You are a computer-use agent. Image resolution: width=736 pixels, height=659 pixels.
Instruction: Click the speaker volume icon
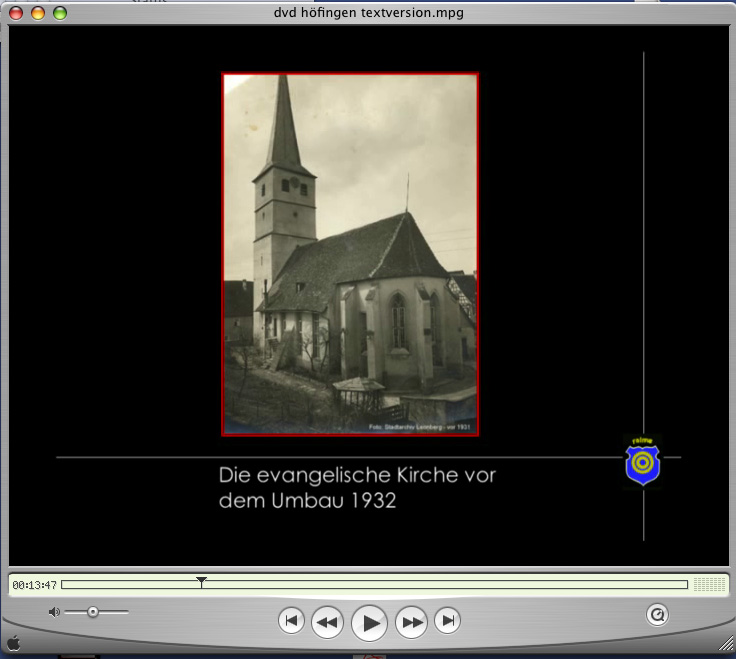[54, 612]
